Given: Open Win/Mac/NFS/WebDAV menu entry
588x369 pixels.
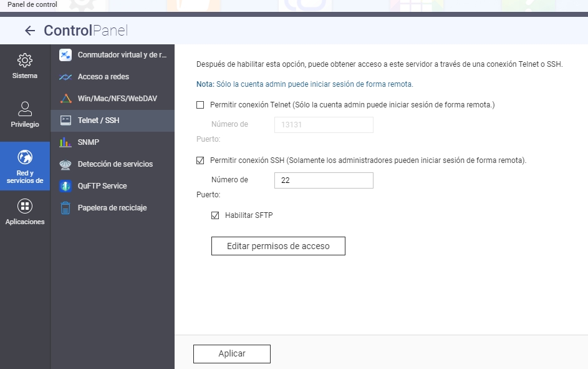Looking at the screenshot, I should point(112,99).
